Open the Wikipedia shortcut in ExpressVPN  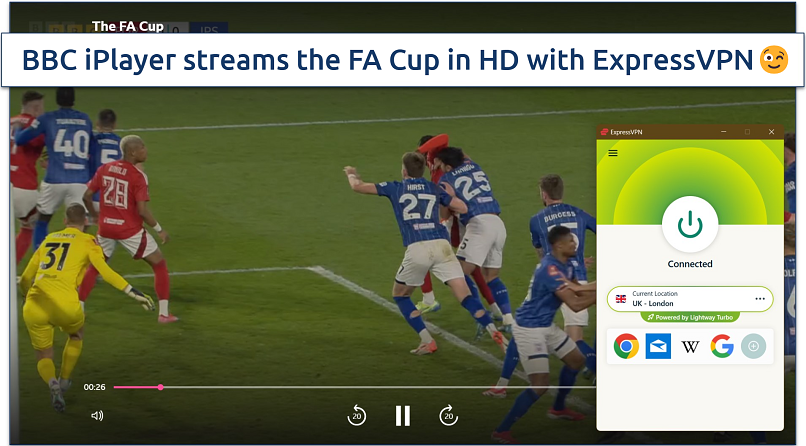tap(690, 347)
